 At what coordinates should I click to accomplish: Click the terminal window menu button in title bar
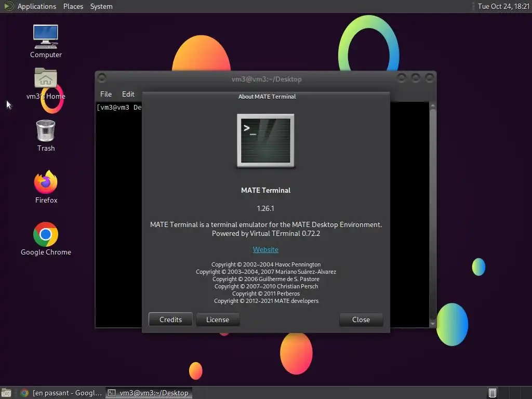click(x=102, y=78)
